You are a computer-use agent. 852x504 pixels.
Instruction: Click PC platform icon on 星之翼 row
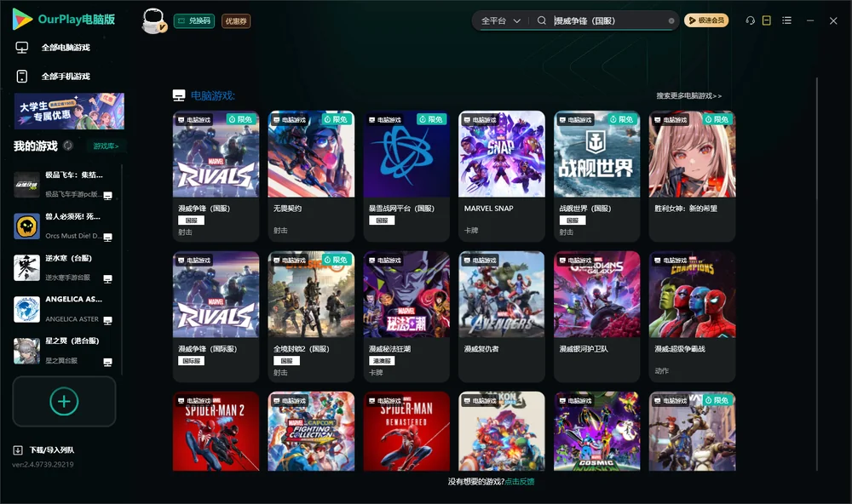point(107,363)
